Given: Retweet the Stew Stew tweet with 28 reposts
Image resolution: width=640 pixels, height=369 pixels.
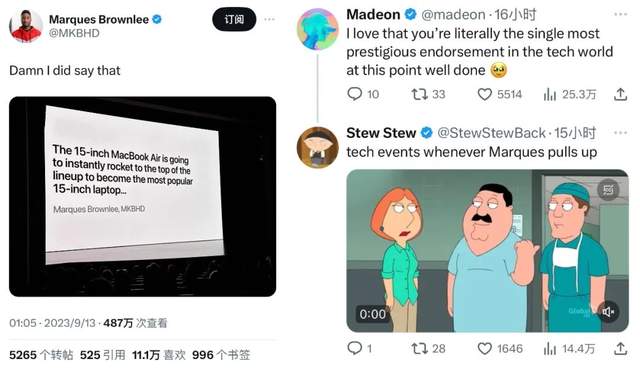Looking at the screenshot, I should coord(419,349).
